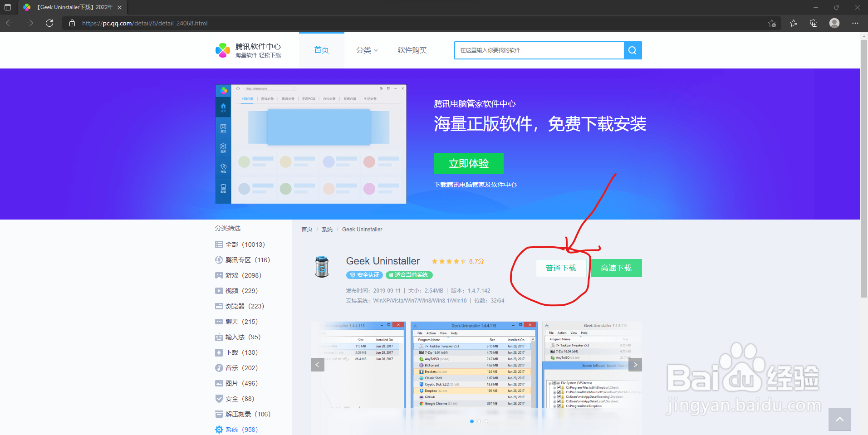Add page to favorites star icon
The image size is (868, 435).
pos(772,23)
